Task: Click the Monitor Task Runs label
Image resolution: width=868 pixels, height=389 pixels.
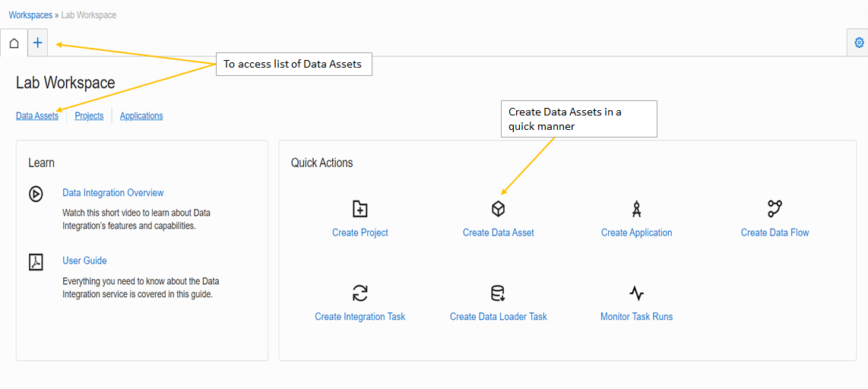Action: tap(637, 317)
